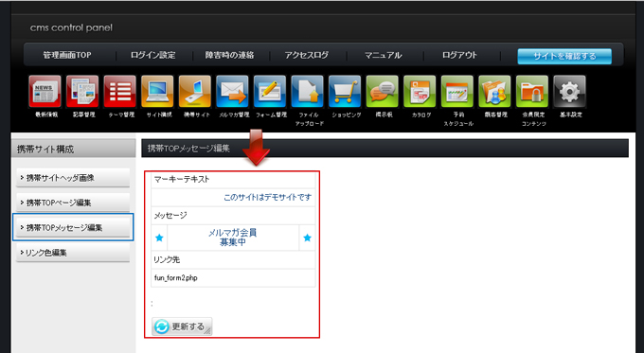Open the ショッピング cart icon
The width and height of the screenshot is (644, 353).
point(345,91)
